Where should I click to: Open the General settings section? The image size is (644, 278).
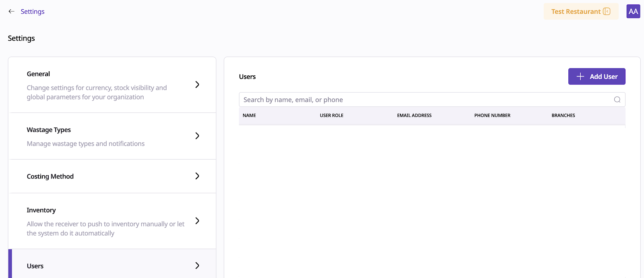tap(97, 85)
